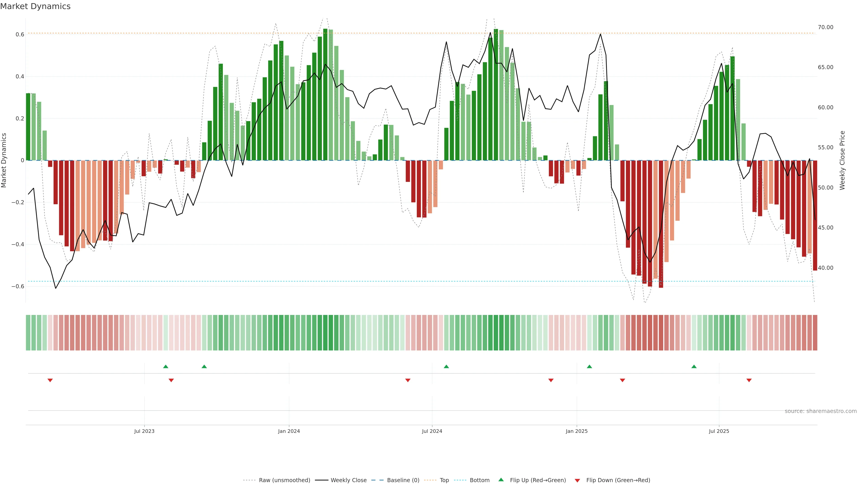Click the leftmost red flip-down triangle marker
This screenshot has width=868, height=488.
(50, 380)
